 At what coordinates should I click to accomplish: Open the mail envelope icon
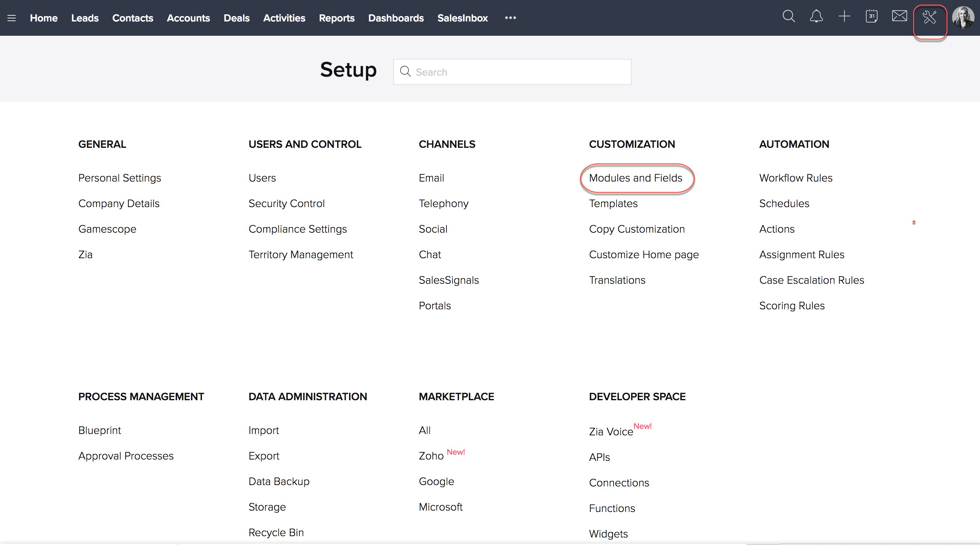(x=899, y=16)
